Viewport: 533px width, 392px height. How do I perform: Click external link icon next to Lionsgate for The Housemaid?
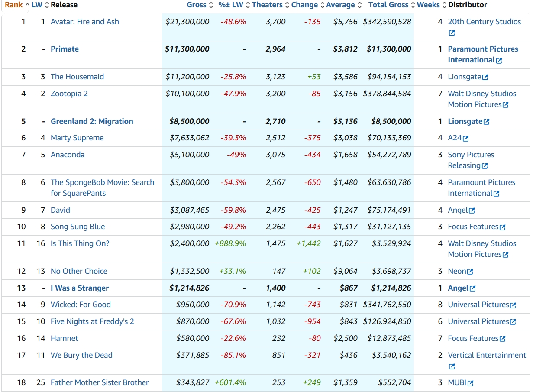point(485,78)
